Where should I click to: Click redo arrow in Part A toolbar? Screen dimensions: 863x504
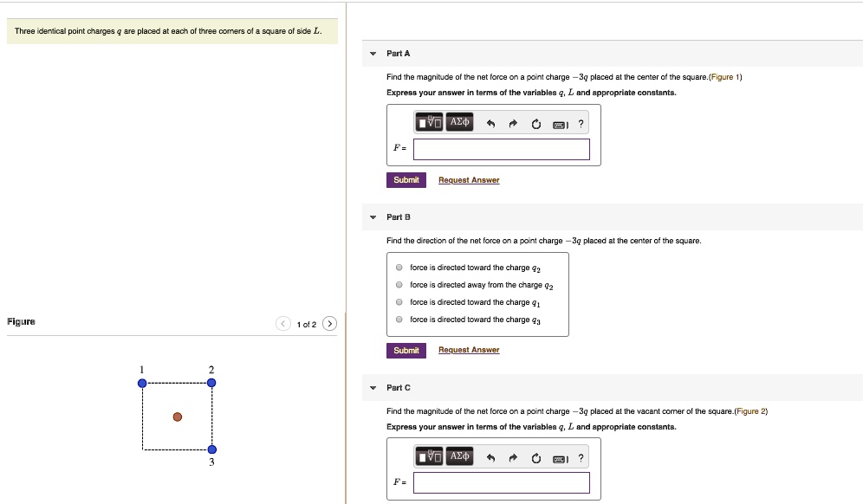pos(513,124)
